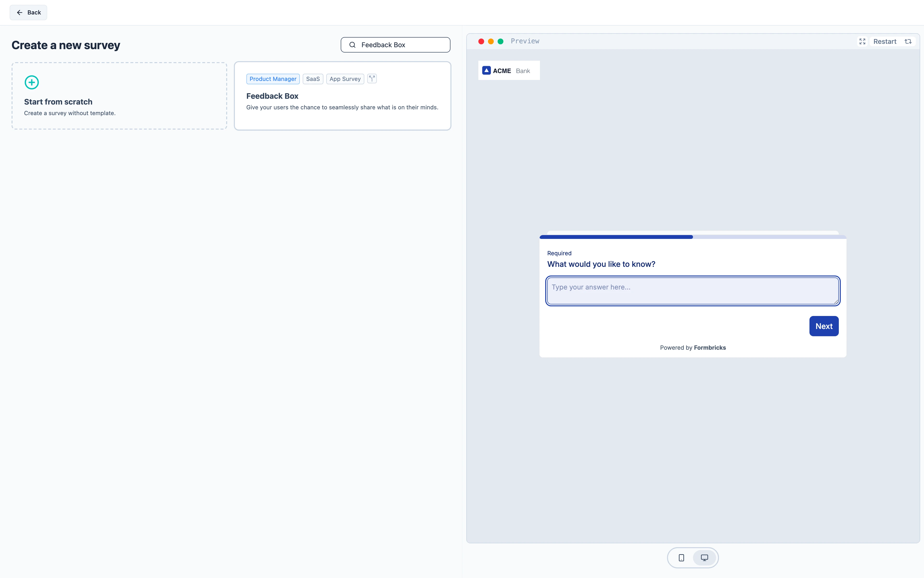Choose Start from scratch card
Viewport: 924px width, 578px height.
[x=119, y=96]
